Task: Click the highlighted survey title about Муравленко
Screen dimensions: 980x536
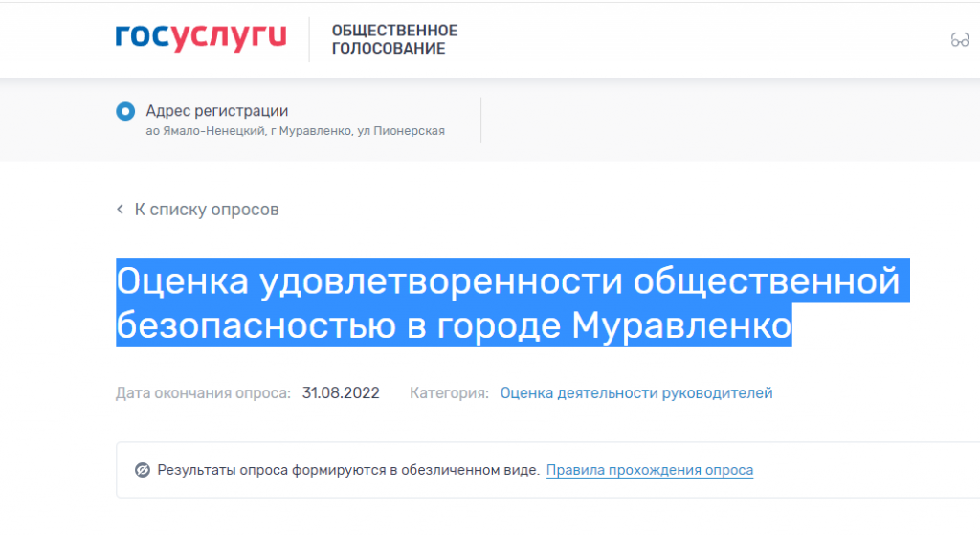Action: (x=513, y=303)
